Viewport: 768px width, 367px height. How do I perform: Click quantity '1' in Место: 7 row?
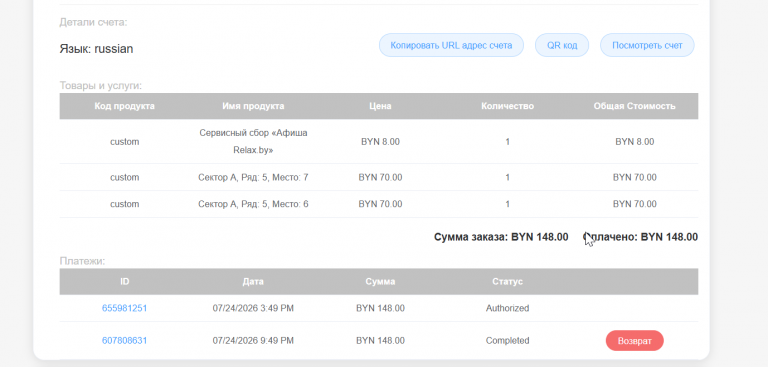click(507, 177)
